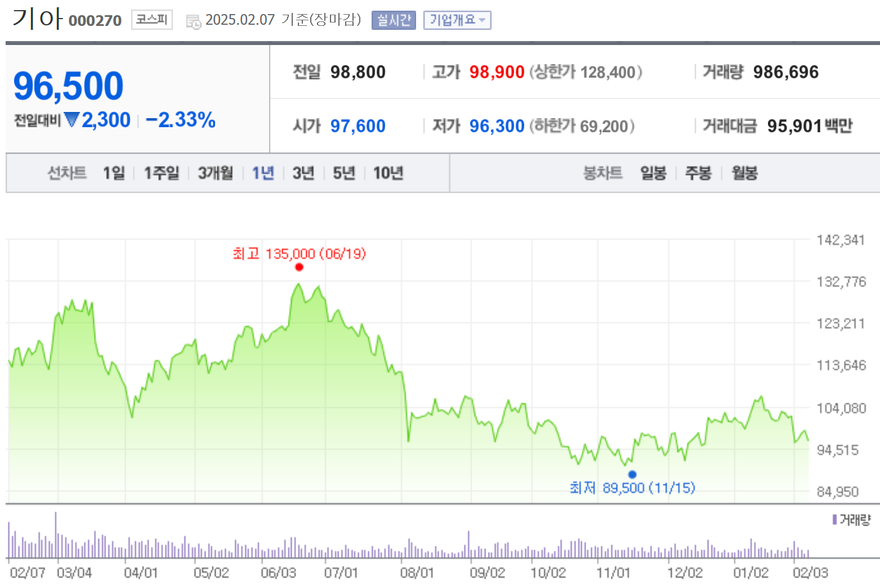The width and height of the screenshot is (880, 588).
Task: Switch to the 일봉 daily candle chart
Action: pyautogui.click(x=653, y=173)
